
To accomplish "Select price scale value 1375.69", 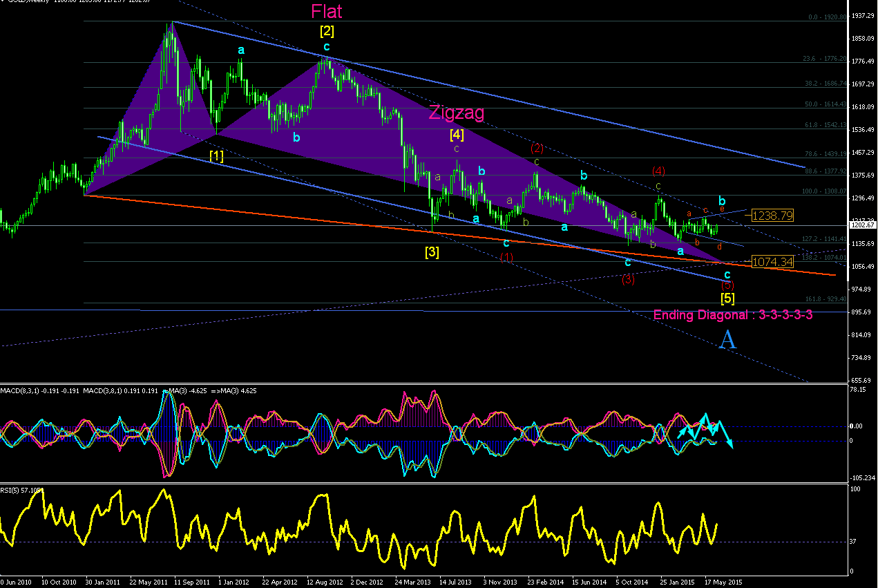I will pyautogui.click(x=863, y=176).
